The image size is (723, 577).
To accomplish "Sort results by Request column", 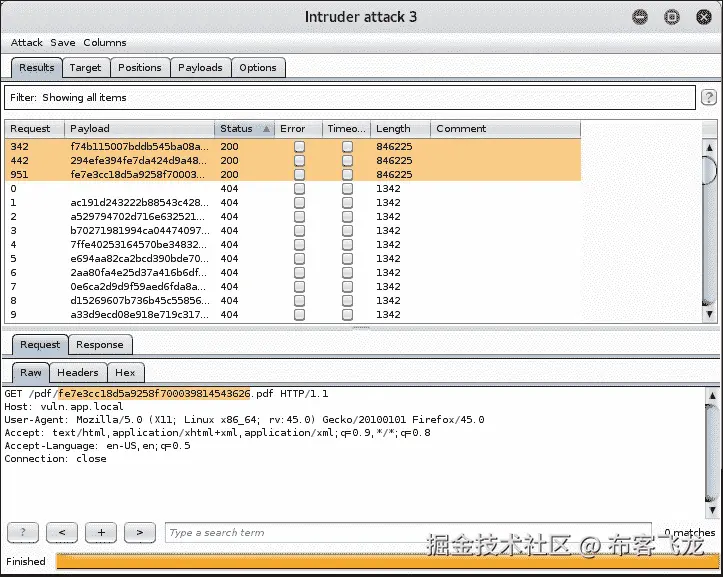I will (35, 129).
